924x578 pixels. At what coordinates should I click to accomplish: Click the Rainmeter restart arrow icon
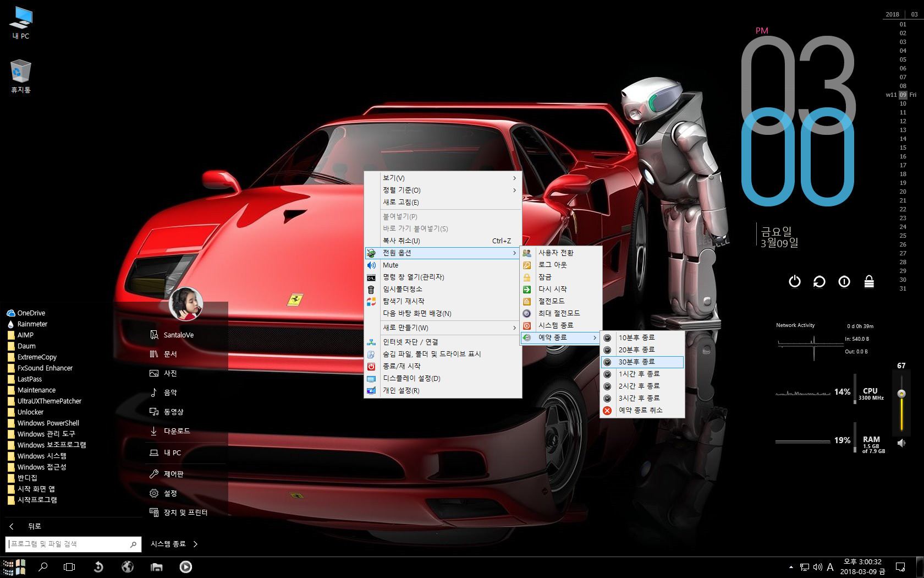pyautogui.click(x=820, y=281)
